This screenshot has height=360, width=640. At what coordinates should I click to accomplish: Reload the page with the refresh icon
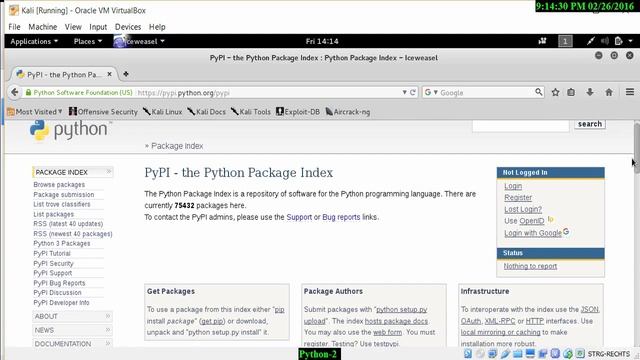click(413, 92)
